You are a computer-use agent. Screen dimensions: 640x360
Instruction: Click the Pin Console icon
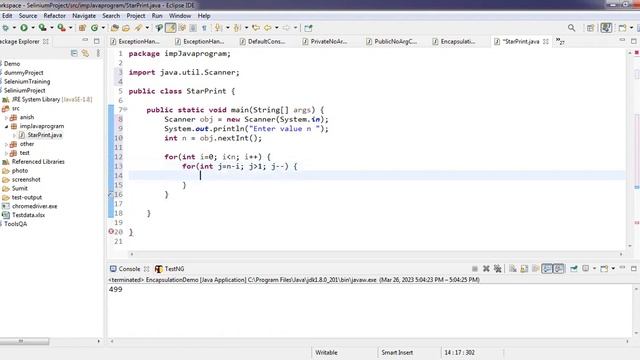point(574,268)
